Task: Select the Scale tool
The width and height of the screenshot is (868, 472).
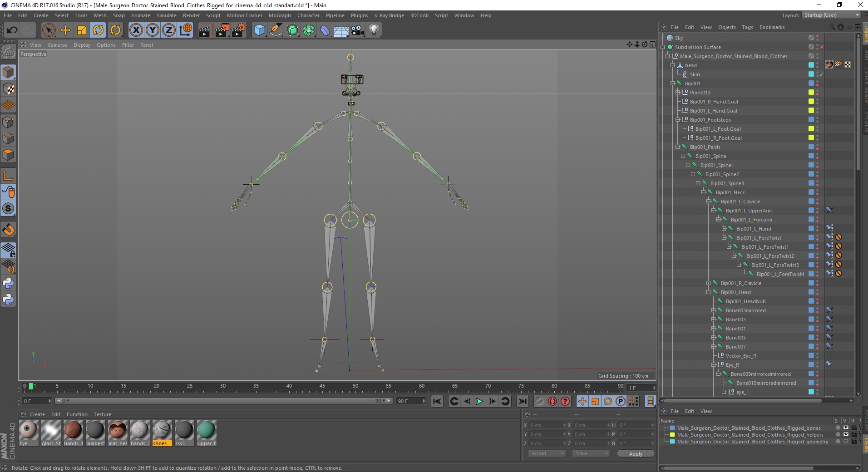Action: (82, 30)
